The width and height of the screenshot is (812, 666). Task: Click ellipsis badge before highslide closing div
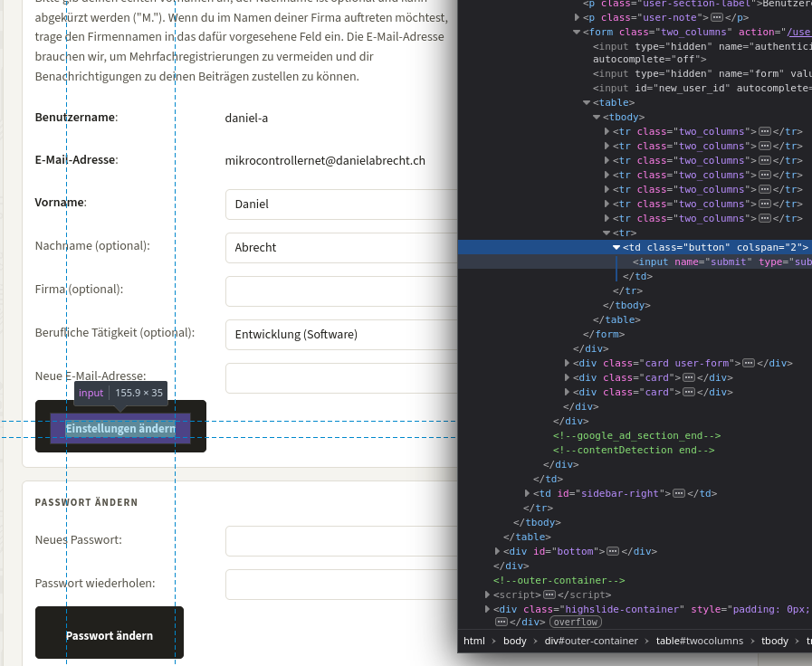coord(502,622)
